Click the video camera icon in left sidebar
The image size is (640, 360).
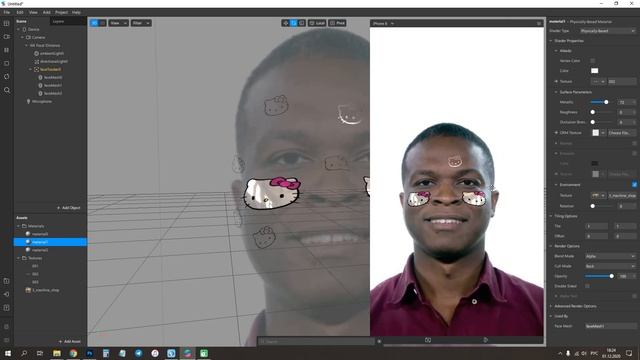(x=7, y=37)
